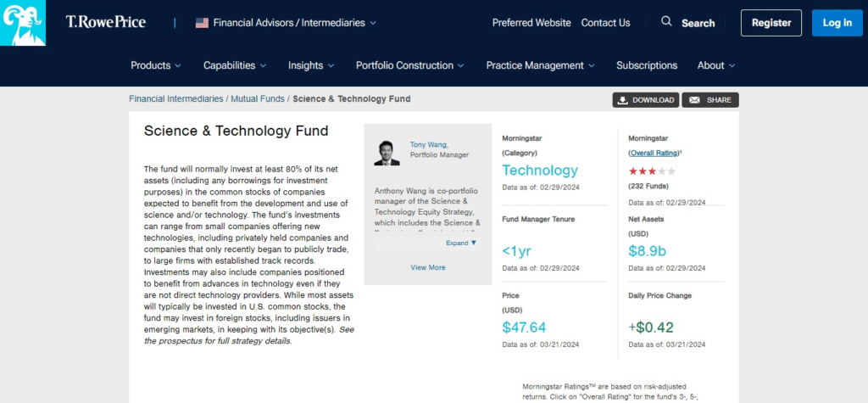Image resolution: width=868 pixels, height=403 pixels.
Task: Open the Subscriptions menu item
Action: [647, 65]
